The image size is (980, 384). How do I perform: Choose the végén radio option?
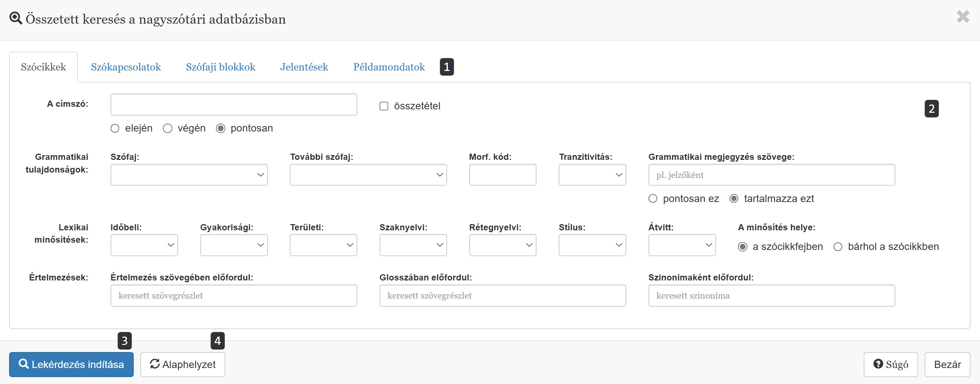167,129
